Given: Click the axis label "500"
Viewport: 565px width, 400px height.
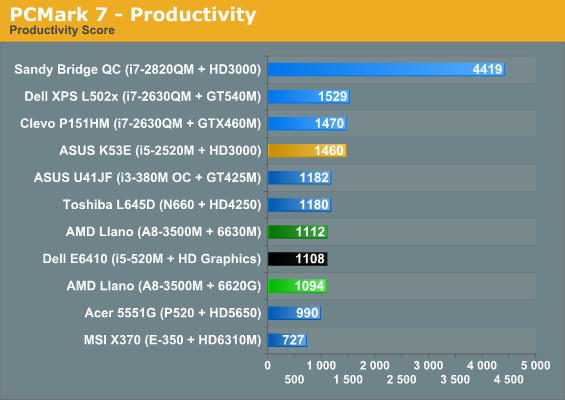Looking at the screenshot, I should click(294, 379).
